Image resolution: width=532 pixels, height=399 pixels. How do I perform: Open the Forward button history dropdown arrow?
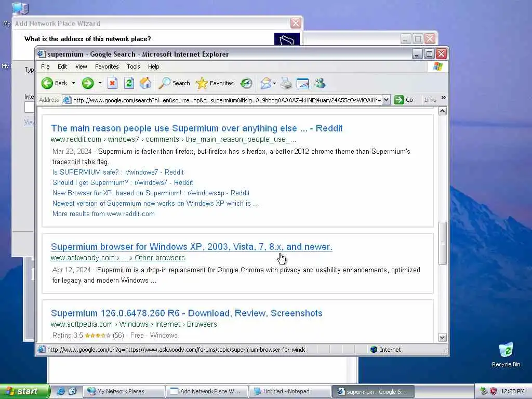(100, 83)
